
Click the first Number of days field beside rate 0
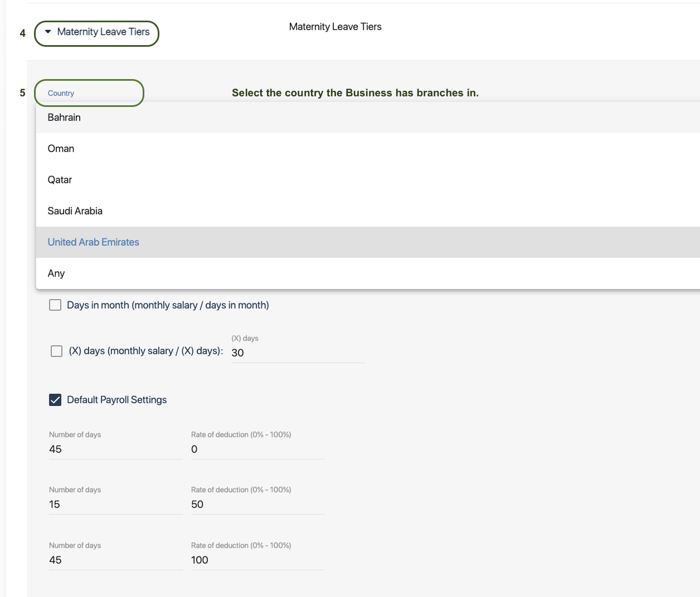click(x=115, y=449)
